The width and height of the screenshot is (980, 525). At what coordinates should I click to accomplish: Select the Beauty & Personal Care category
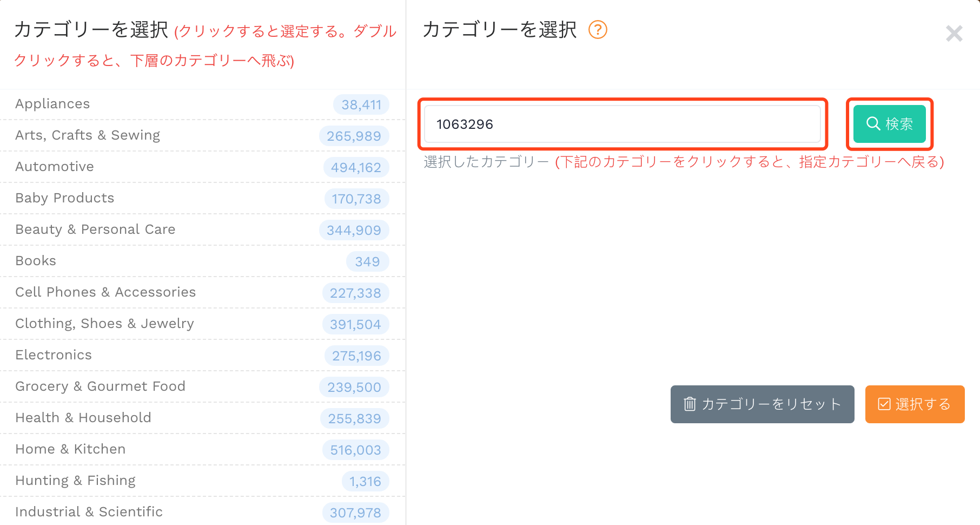pyautogui.click(x=203, y=230)
